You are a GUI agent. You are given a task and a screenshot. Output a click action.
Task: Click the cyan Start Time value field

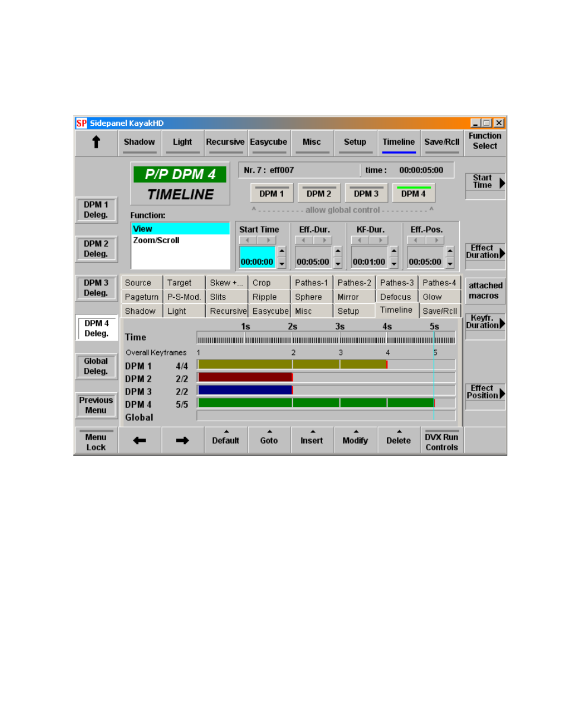[258, 257]
